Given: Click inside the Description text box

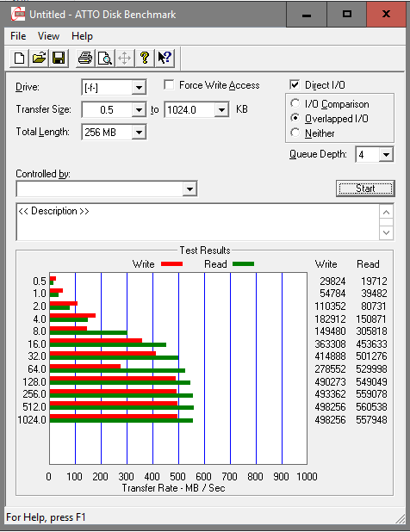Looking at the screenshot, I should [197, 222].
